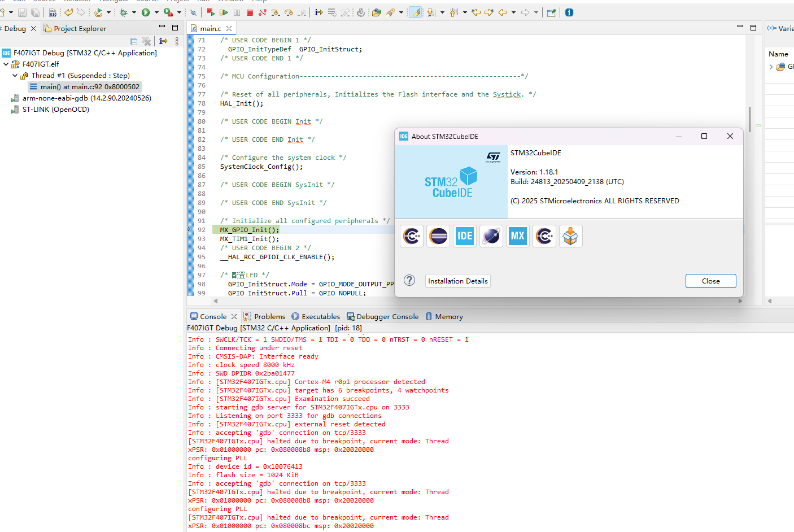Click the IDE feature icon in About dialog

point(465,236)
